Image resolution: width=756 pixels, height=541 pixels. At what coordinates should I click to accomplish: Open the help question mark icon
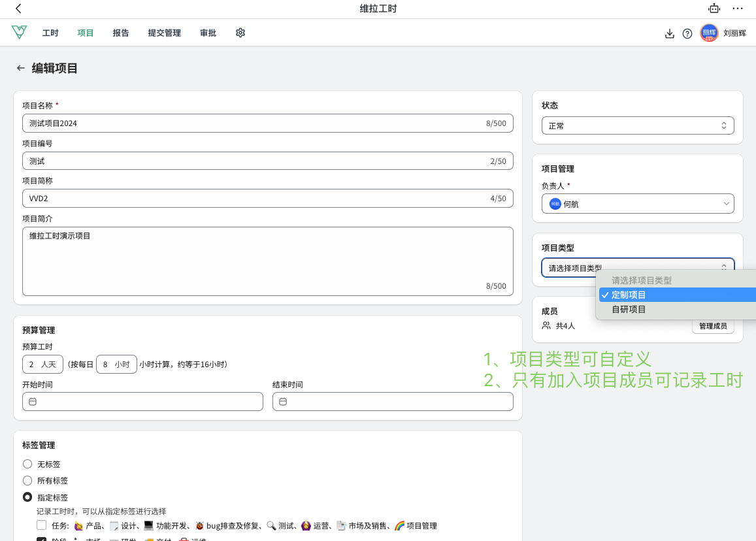coord(687,33)
